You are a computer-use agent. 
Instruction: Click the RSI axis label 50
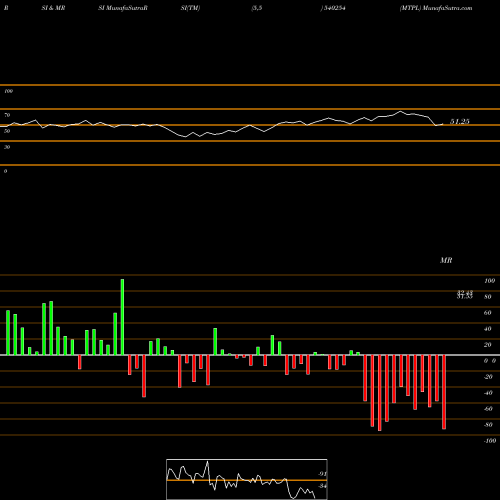tap(7, 131)
